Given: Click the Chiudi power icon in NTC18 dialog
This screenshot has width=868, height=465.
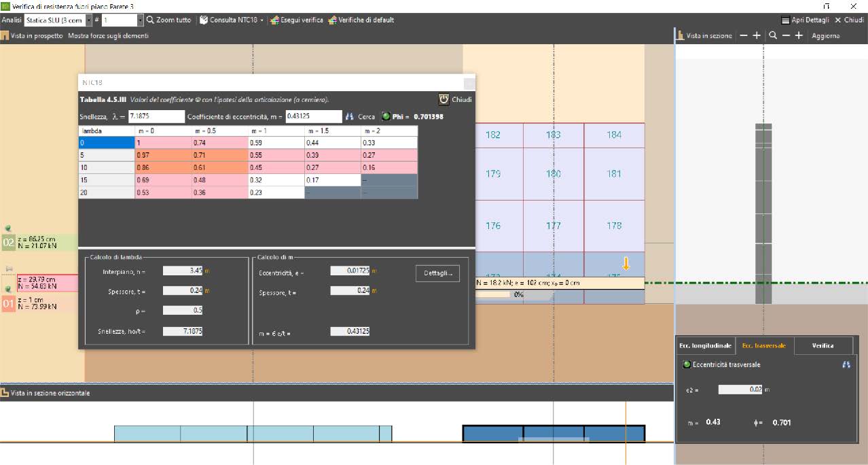Looking at the screenshot, I should click(444, 99).
